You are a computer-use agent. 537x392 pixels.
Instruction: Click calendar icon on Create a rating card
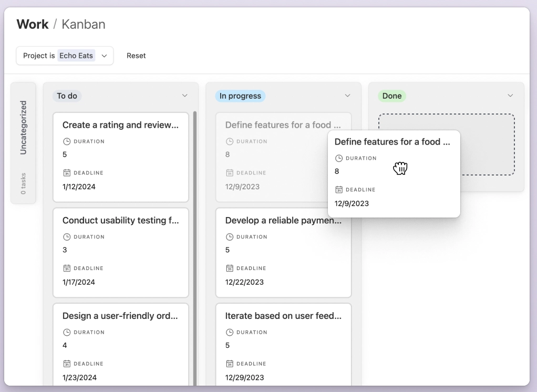(66, 173)
